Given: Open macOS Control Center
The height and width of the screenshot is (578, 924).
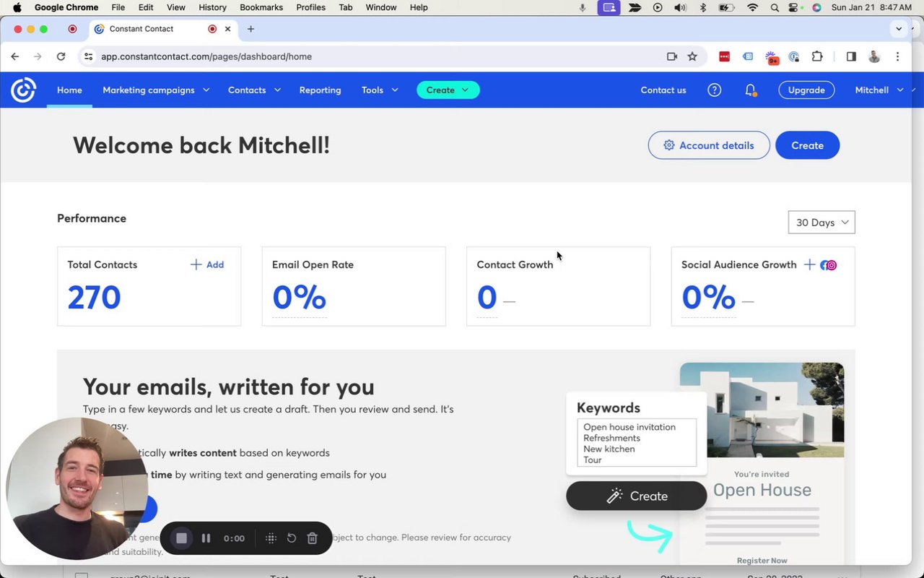Looking at the screenshot, I should (x=795, y=7).
